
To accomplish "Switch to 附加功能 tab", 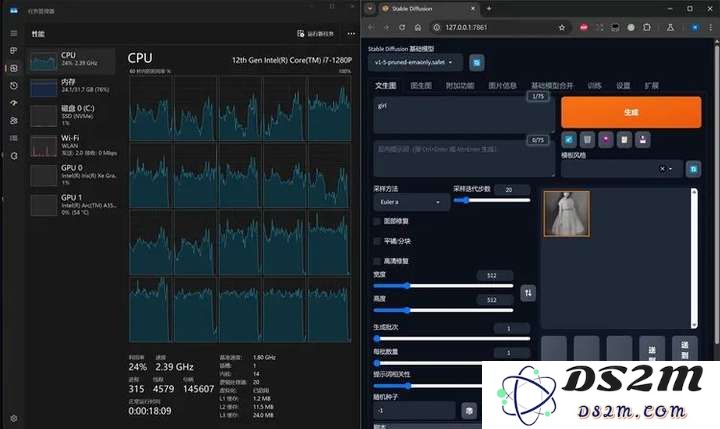I will (460, 86).
